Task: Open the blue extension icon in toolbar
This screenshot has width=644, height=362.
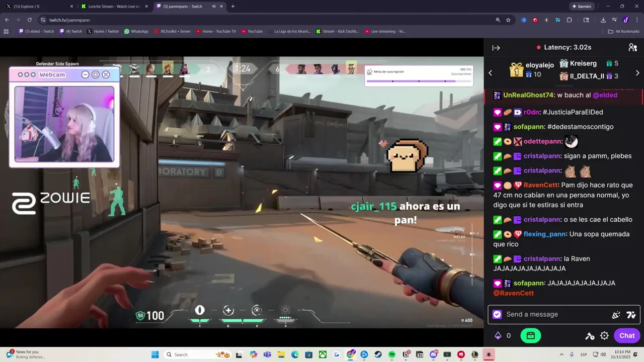Action: 524,20
